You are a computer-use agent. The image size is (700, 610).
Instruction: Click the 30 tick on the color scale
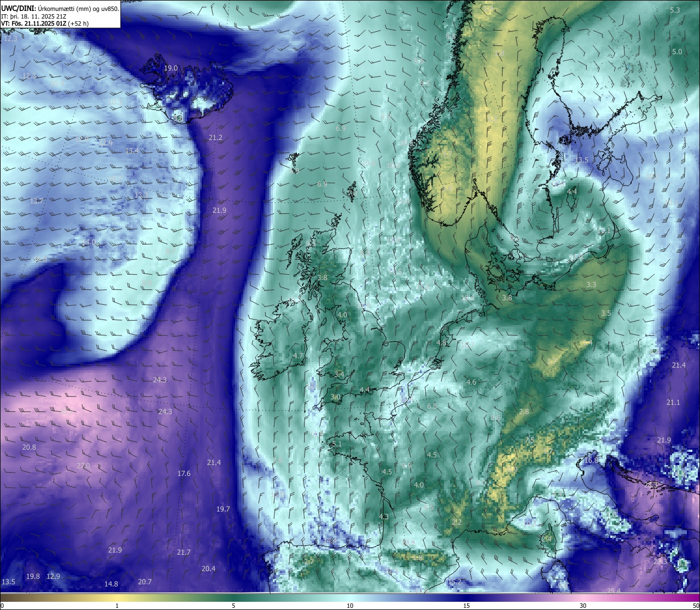tap(583, 606)
